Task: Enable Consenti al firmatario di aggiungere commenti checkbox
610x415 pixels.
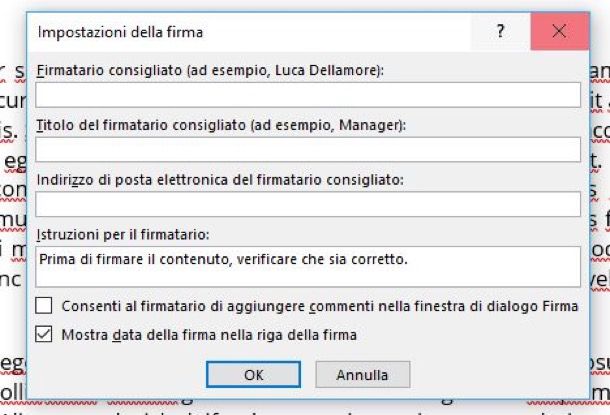Action: tap(44, 306)
